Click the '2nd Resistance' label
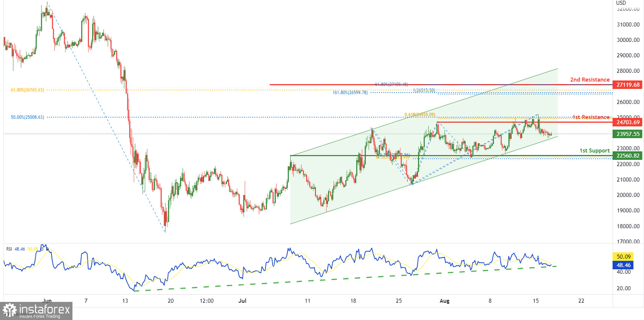644x320 pixels. 590,80
